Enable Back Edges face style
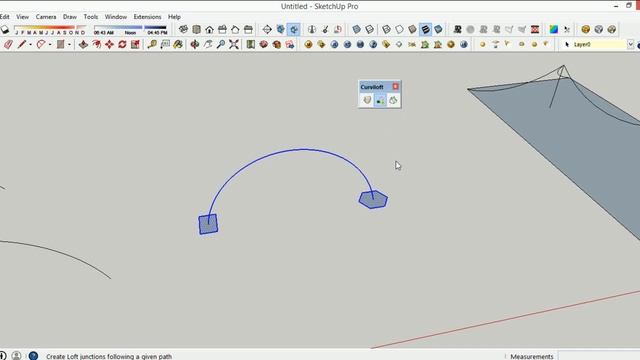 coord(369,29)
